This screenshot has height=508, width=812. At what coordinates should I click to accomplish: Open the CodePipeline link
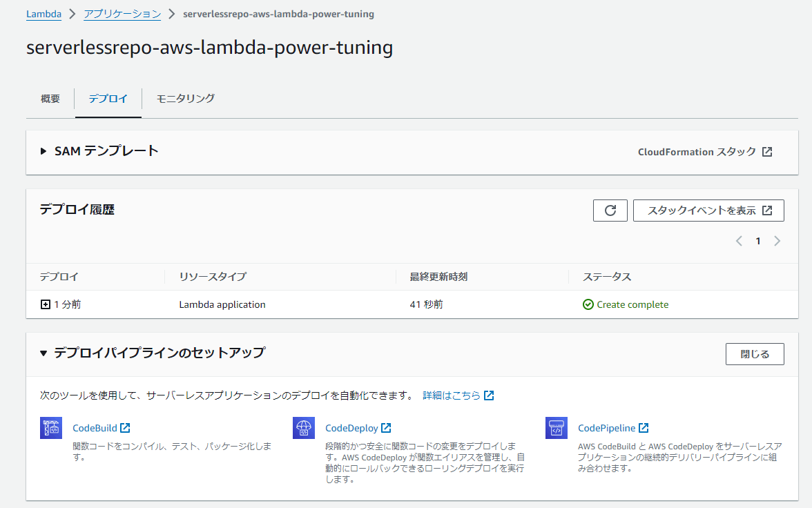pos(606,428)
